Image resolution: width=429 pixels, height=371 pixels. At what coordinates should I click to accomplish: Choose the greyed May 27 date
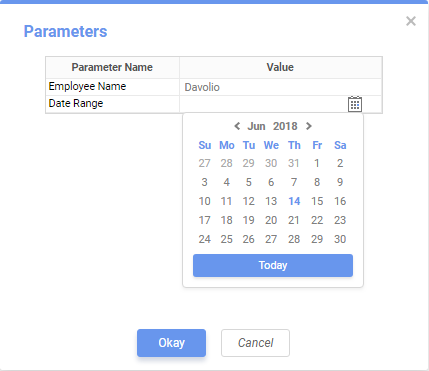point(204,163)
